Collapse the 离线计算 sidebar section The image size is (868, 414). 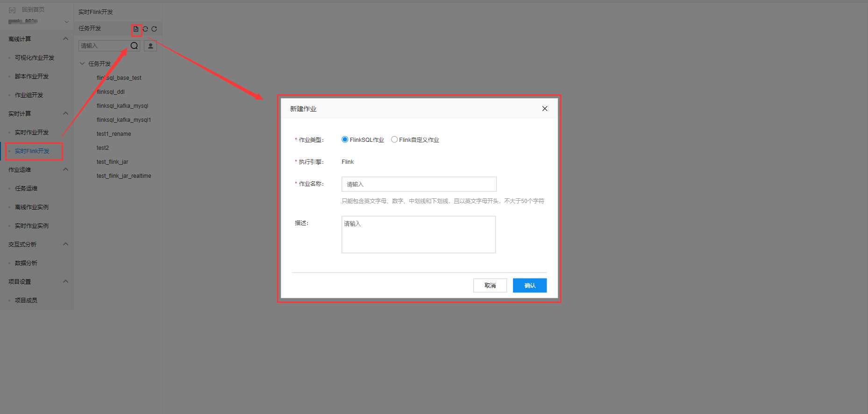click(x=65, y=39)
